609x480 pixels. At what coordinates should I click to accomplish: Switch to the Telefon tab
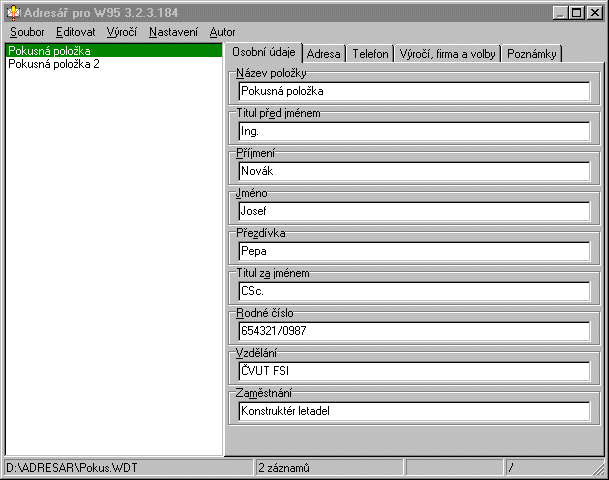coord(370,54)
